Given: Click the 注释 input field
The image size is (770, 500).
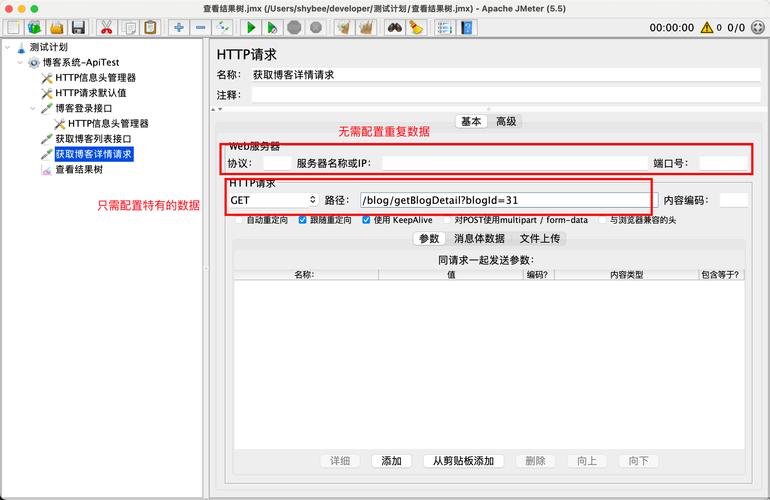Looking at the screenshot, I should click(506, 95).
